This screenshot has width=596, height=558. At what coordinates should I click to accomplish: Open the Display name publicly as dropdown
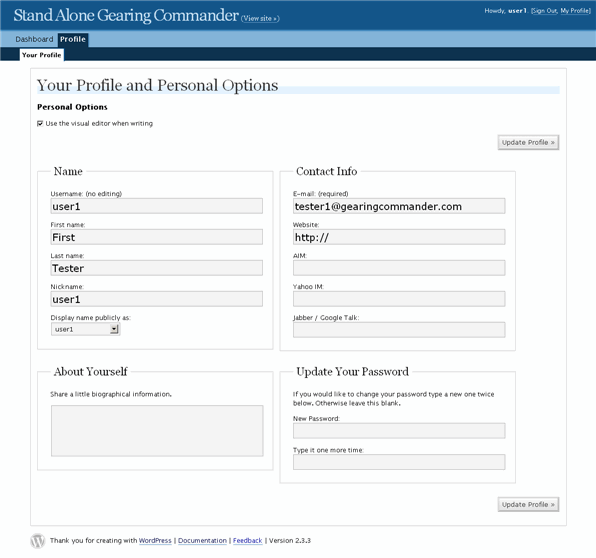[x=86, y=329]
